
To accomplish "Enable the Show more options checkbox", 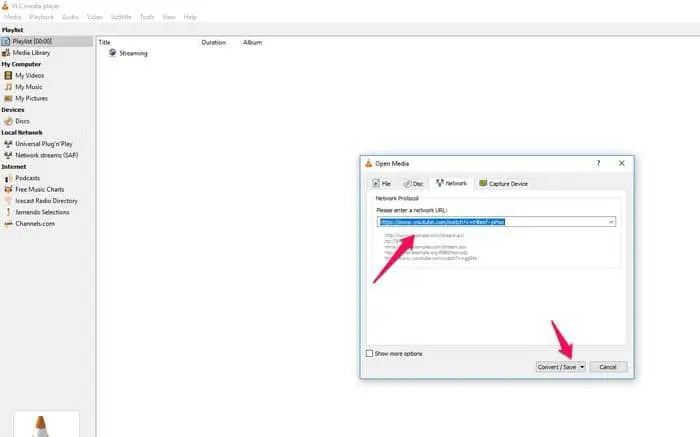I will click(370, 353).
